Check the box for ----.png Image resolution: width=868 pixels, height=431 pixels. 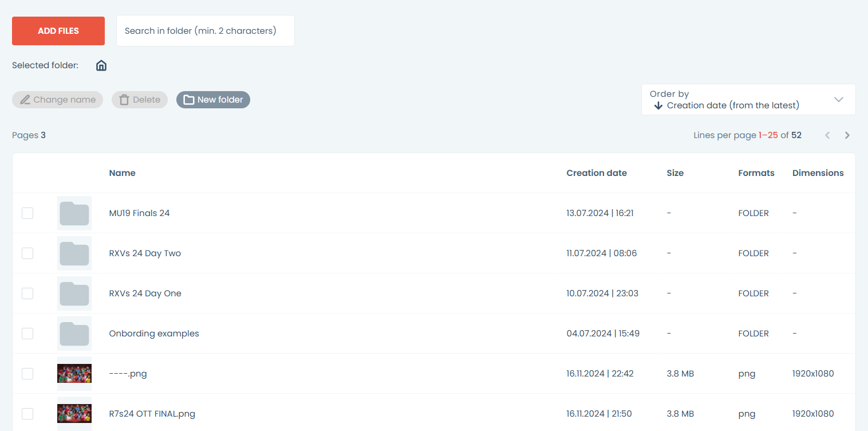pyautogui.click(x=27, y=374)
